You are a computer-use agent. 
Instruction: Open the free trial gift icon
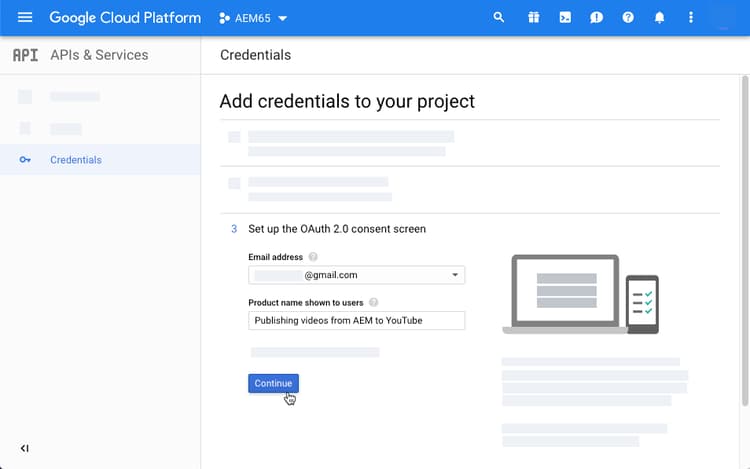click(533, 18)
